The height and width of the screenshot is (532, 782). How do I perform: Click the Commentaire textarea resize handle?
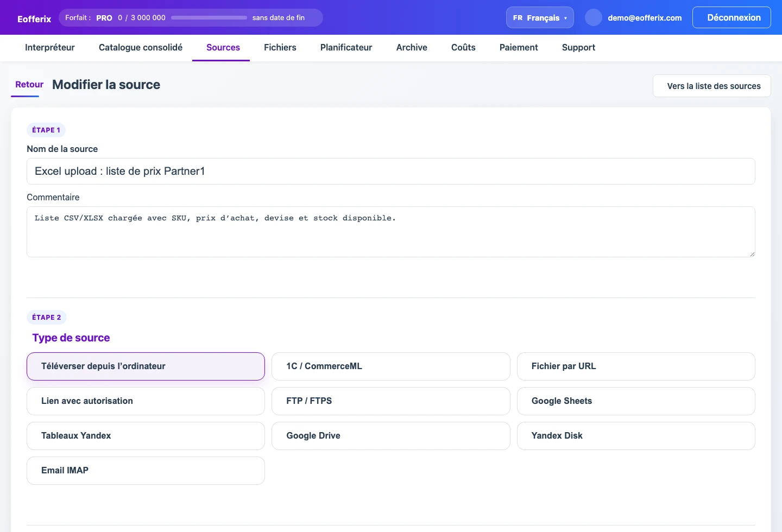(x=752, y=254)
